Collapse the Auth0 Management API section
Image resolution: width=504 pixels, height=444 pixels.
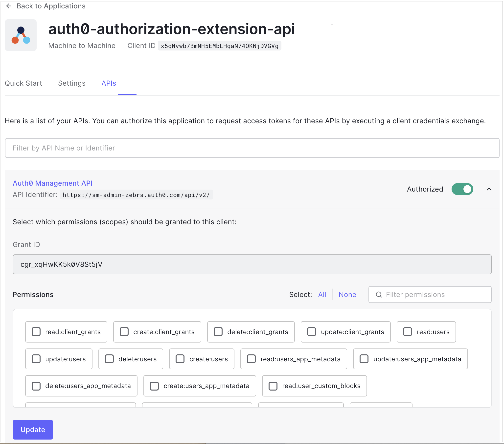coord(489,189)
